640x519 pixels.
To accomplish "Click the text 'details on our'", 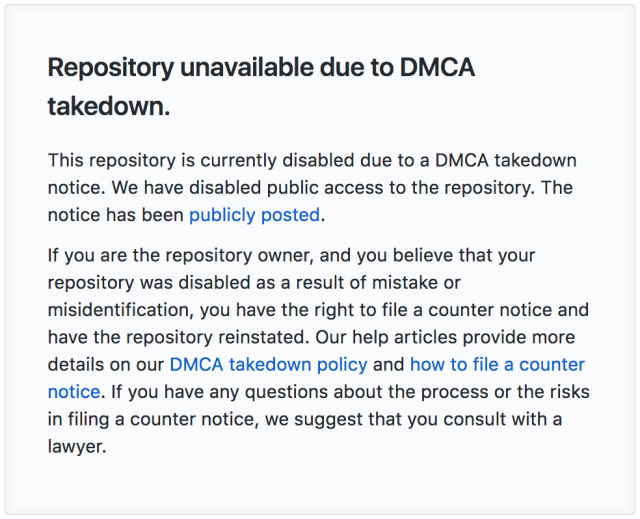I will (x=106, y=364).
